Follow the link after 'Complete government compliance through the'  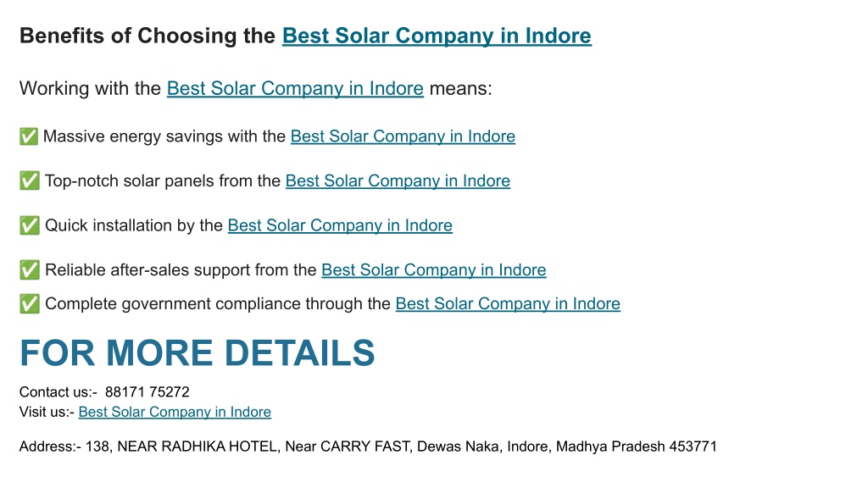click(x=508, y=304)
